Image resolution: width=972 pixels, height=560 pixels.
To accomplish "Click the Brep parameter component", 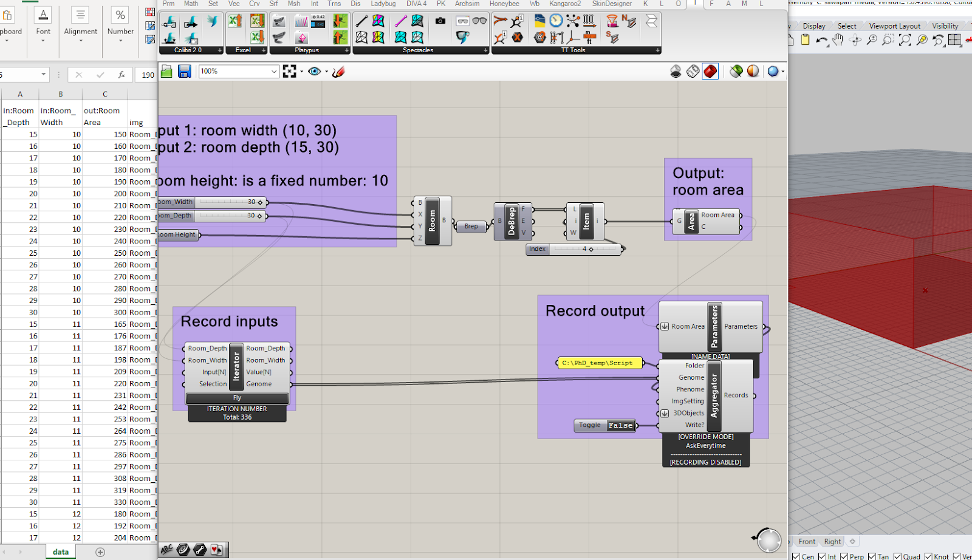I will (x=471, y=227).
